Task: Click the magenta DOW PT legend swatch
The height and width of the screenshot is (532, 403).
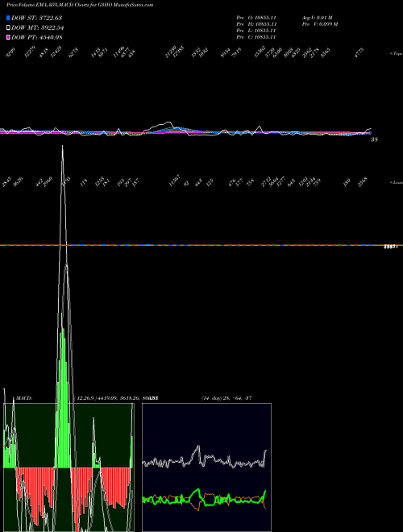Action: pos(8,37)
